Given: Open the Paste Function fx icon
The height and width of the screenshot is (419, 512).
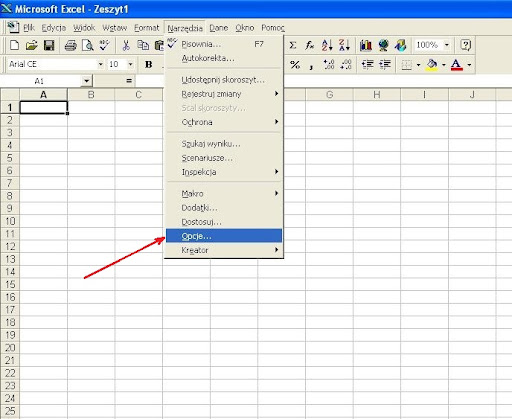Looking at the screenshot, I should tap(310, 45).
